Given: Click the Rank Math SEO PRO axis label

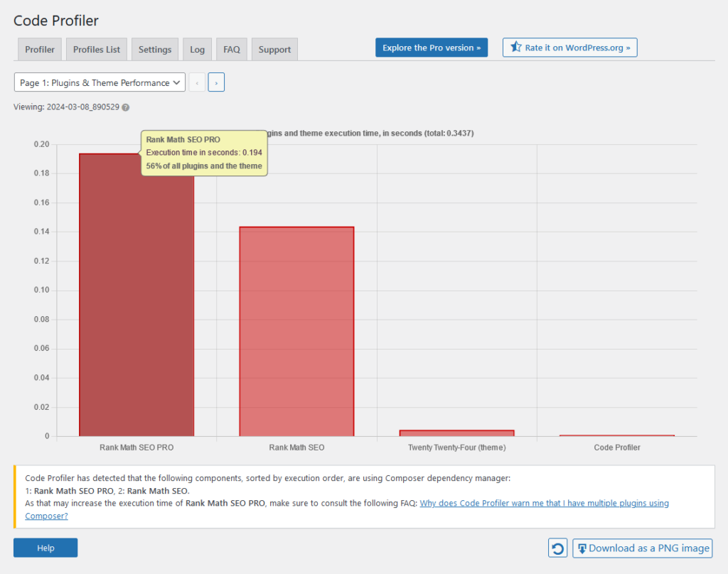Looking at the screenshot, I should click(136, 448).
